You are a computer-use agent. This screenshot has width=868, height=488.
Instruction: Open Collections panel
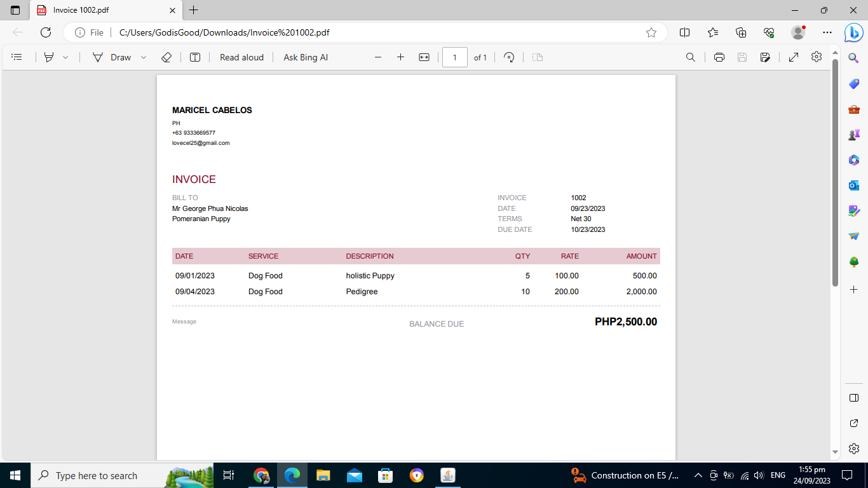(741, 32)
